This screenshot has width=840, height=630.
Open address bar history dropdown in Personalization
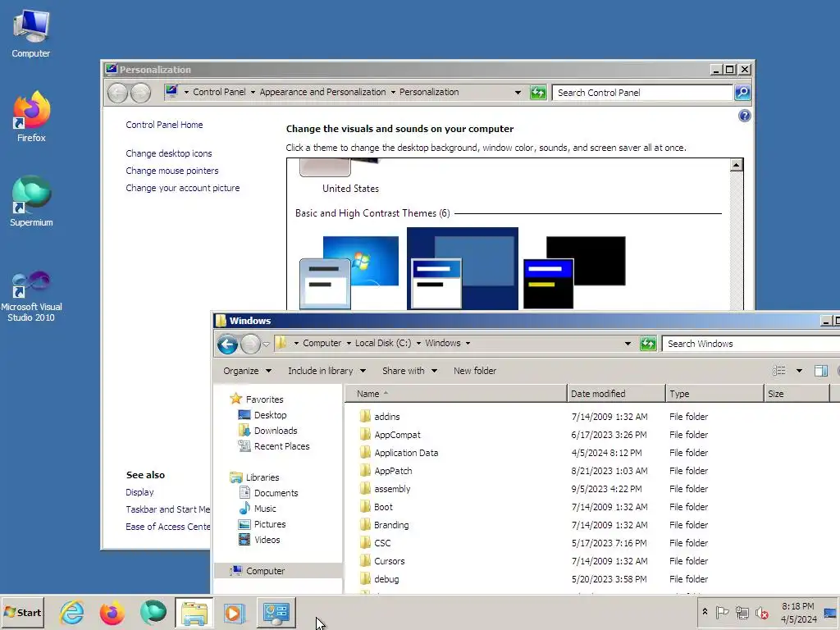(518, 92)
